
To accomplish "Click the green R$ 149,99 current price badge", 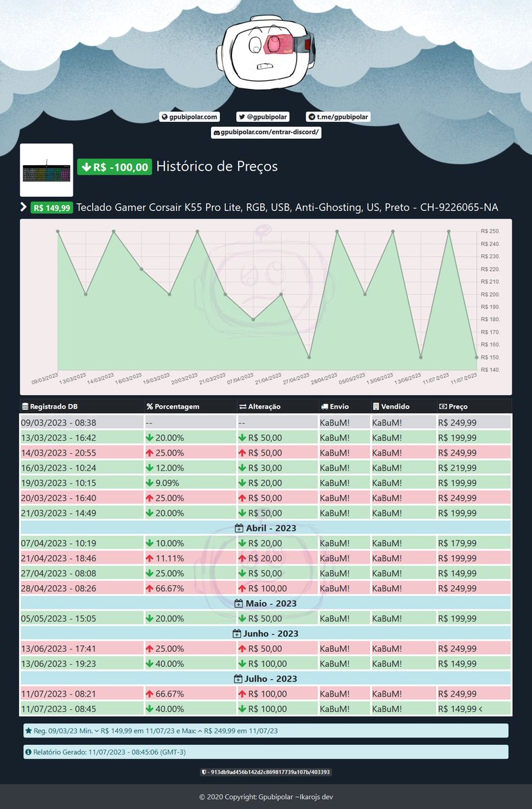I will point(52,208).
